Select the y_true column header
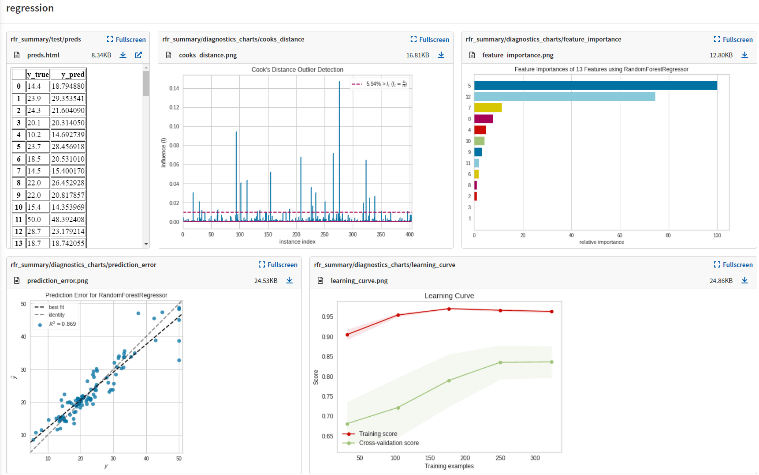This screenshot has height=475, width=759. point(38,74)
